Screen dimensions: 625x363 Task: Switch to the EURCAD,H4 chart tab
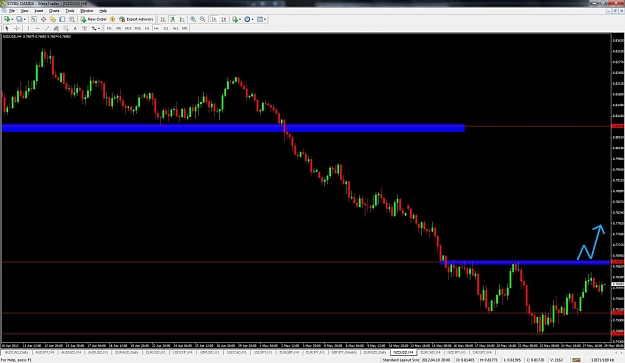pos(430,353)
